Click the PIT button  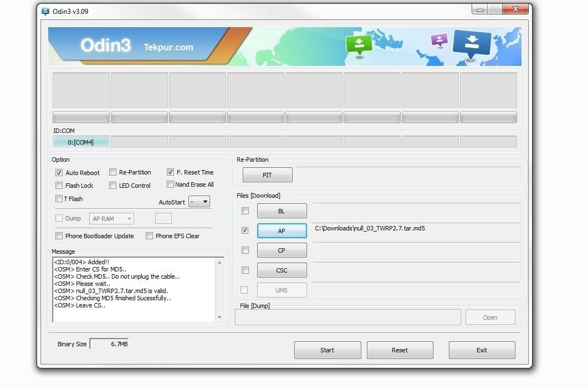(267, 175)
